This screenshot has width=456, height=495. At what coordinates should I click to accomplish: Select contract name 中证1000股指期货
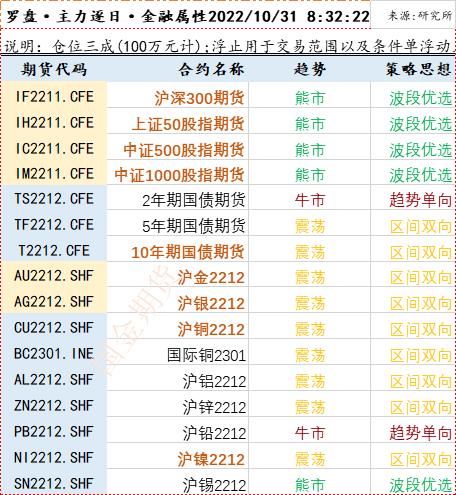(x=179, y=175)
